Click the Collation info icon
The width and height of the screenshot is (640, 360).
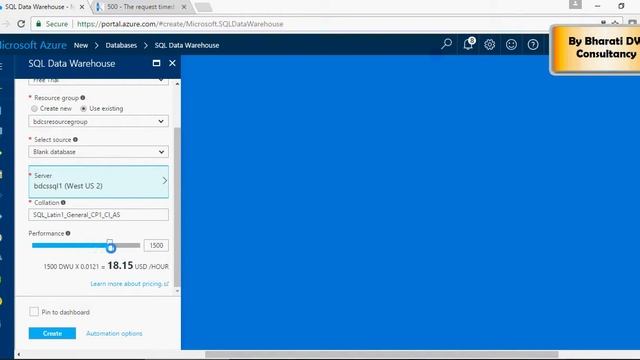pyautogui.click(x=63, y=202)
